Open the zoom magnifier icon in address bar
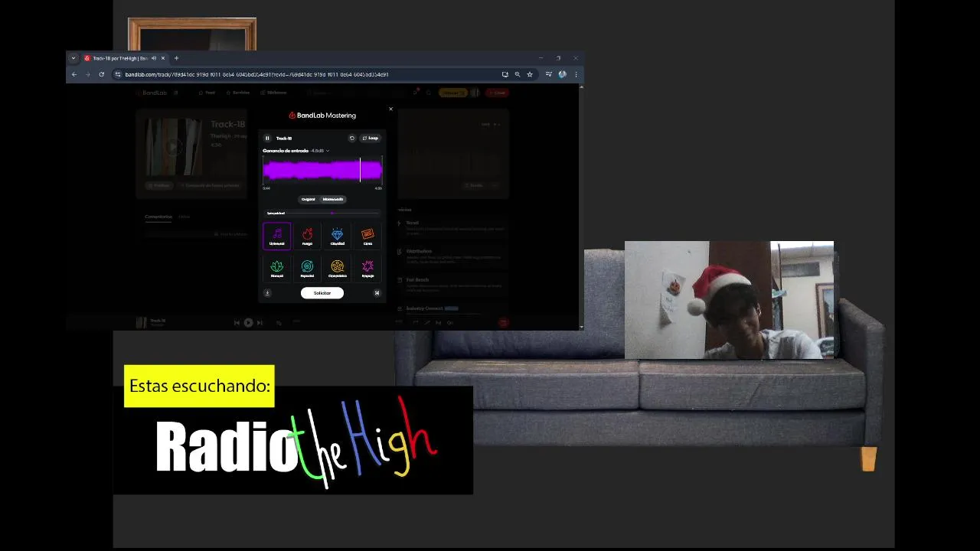Viewport: 980px width, 551px height. coord(518,74)
